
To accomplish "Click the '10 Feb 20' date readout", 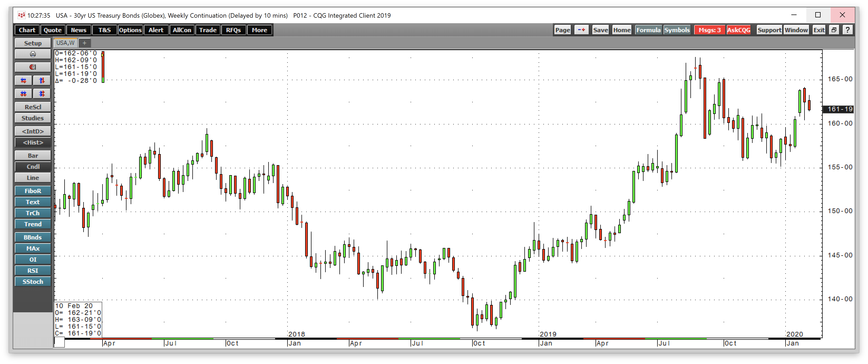I will (x=74, y=306).
